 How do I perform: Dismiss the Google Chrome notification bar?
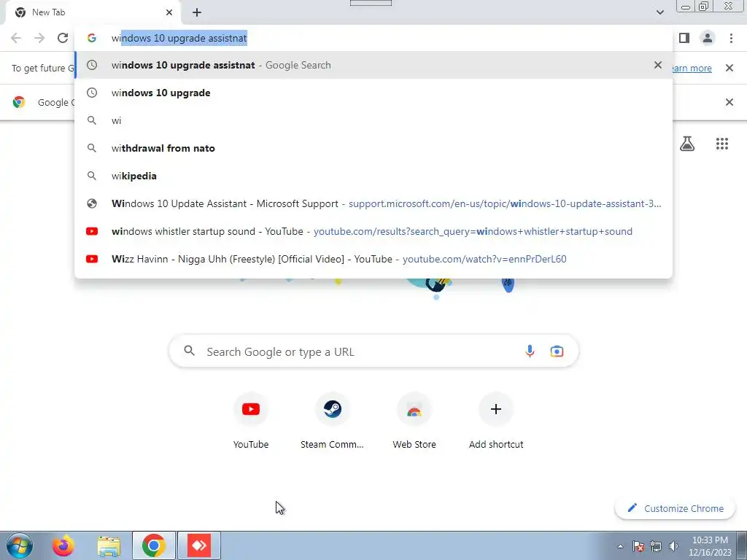(729, 102)
